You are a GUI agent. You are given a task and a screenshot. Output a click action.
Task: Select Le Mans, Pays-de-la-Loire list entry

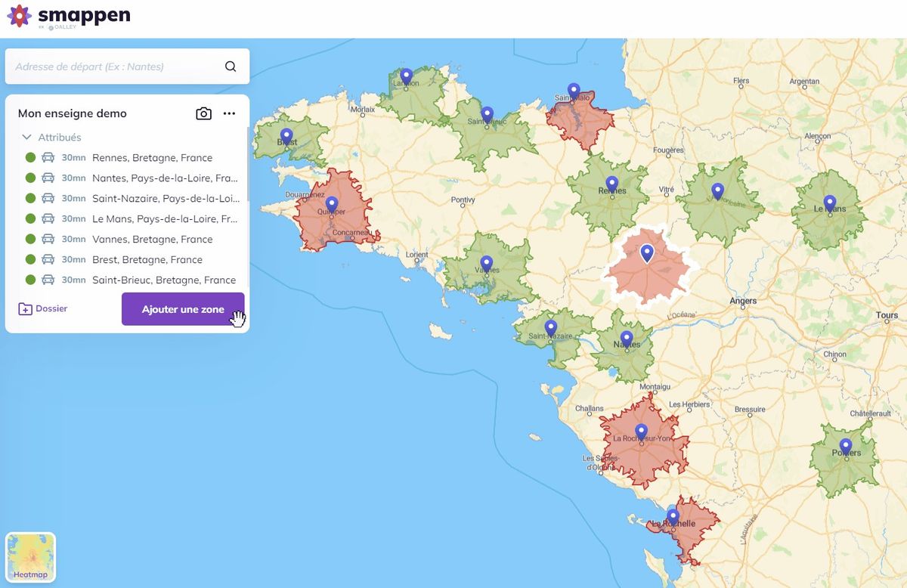165,219
